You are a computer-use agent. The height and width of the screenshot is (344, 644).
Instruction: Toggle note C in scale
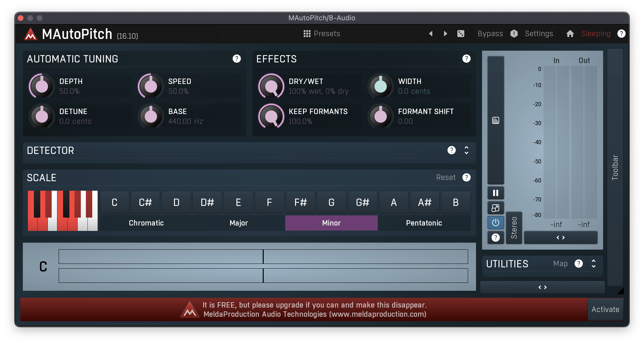pyautogui.click(x=115, y=202)
